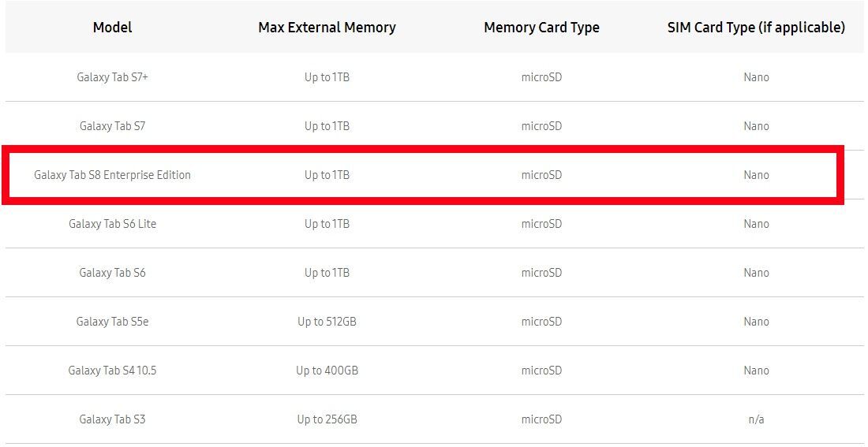The width and height of the screenshot is (868, 447).
Task: Click the Up to 512GB memory value
Action: 327,322
